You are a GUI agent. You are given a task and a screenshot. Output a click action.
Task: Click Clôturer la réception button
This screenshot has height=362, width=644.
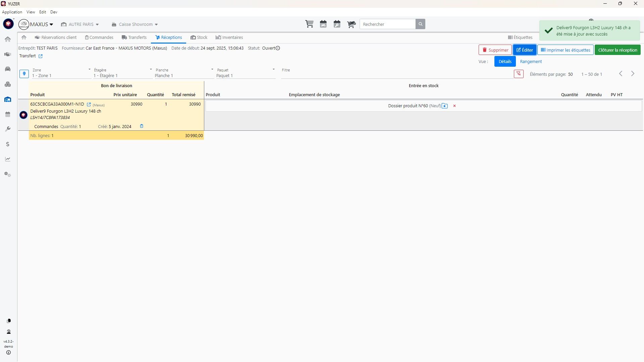coord(618,50)
